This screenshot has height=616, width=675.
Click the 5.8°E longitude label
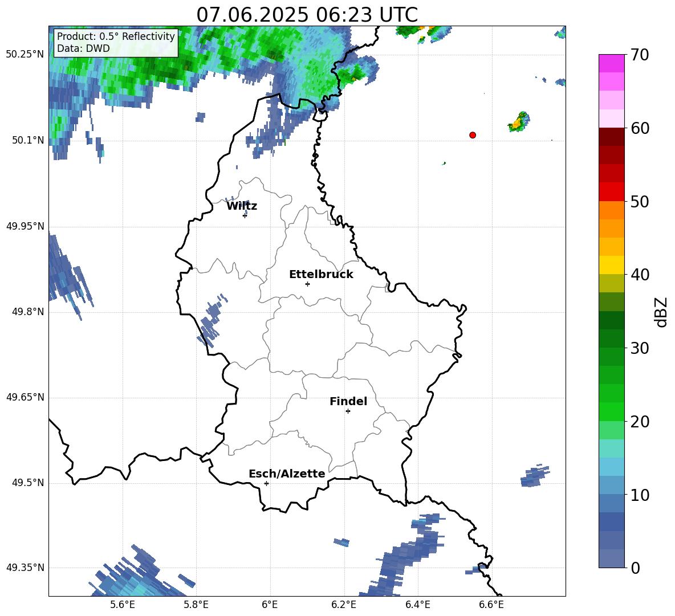click(x=196, y=605)
